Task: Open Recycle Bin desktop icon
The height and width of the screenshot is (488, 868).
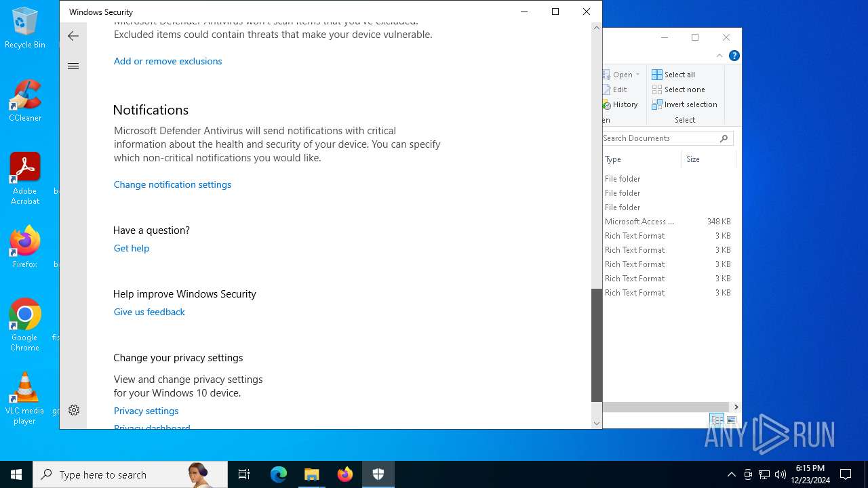Action: click(25, 28)
